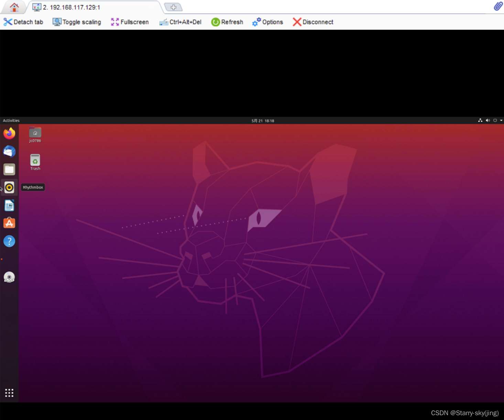Open a new tab with the plus button
Image resolution: width=504 pixels, height=420 pixels.
[x=173, y=7]
